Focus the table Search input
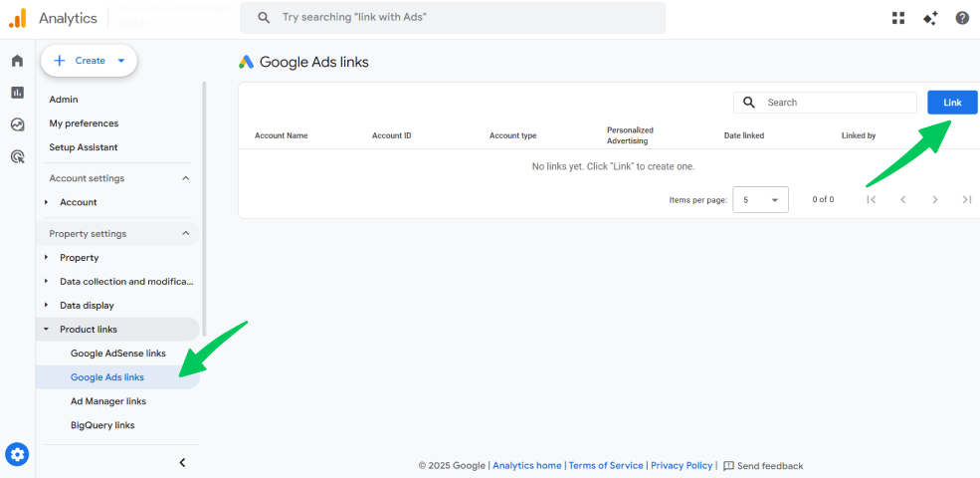This screenshot has height=478, width=980. [825, 103]
